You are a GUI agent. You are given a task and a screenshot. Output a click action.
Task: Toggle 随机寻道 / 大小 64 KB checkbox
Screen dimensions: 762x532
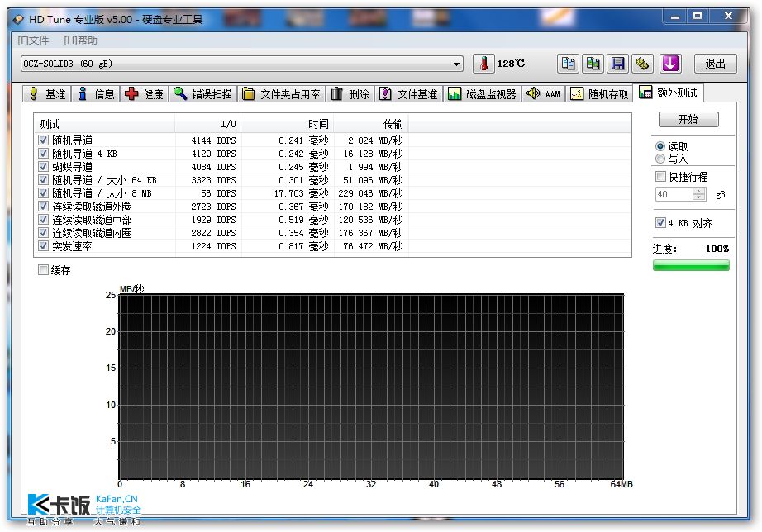coord(43,180)
